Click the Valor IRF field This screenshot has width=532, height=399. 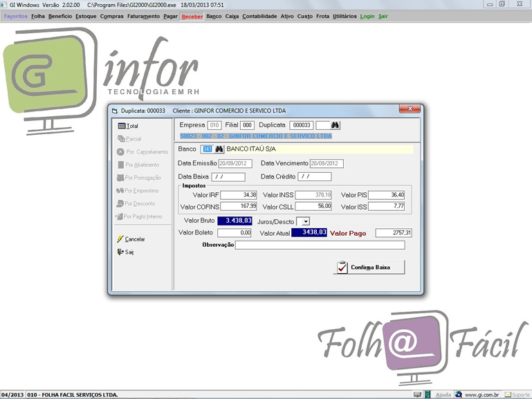tap(239, 195)
